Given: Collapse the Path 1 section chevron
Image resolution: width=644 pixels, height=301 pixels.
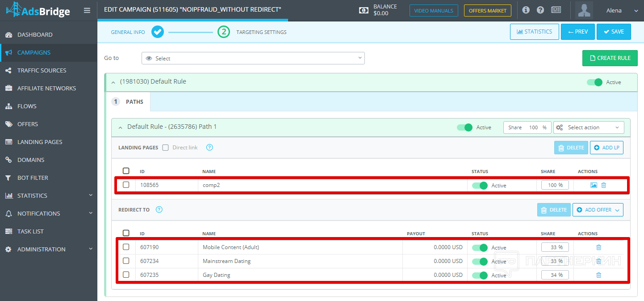Looking at the screenshot, I should click(120, 127).
